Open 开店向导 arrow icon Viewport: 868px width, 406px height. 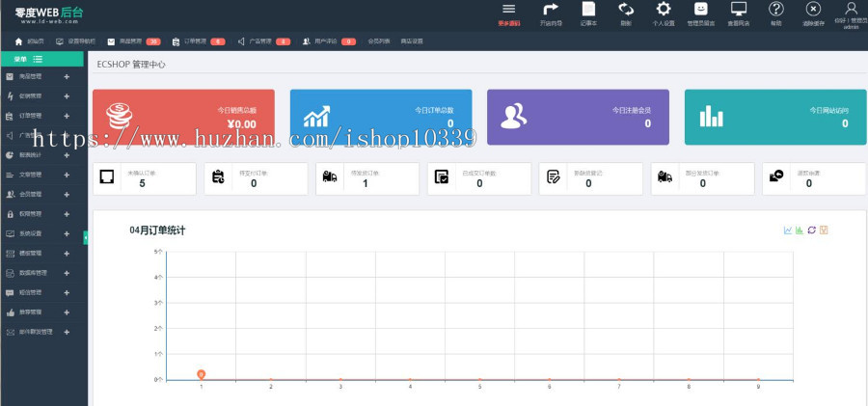551,10
